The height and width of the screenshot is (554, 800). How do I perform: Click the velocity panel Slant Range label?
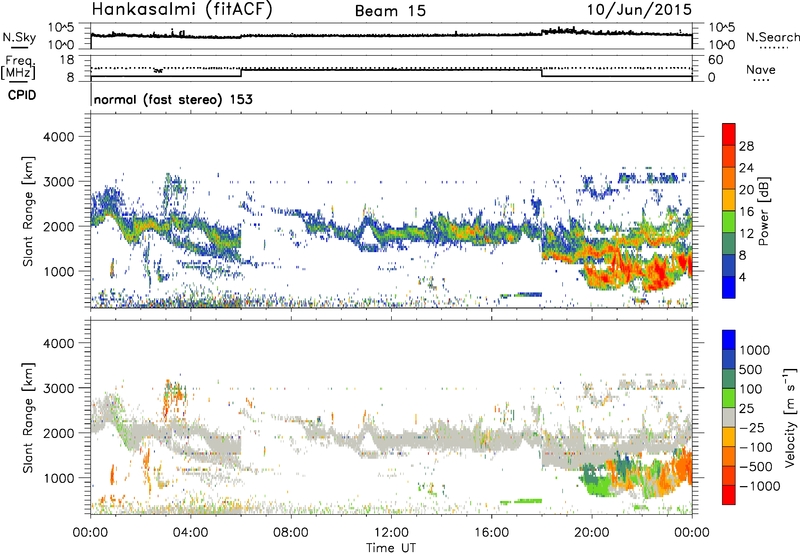point(28,418)
